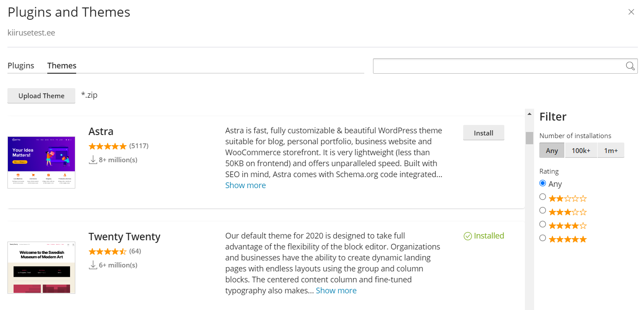Screen dimensions: 644x310
Task: Click the Astra theme preview thumbnail
Action: tap(41, 162)
